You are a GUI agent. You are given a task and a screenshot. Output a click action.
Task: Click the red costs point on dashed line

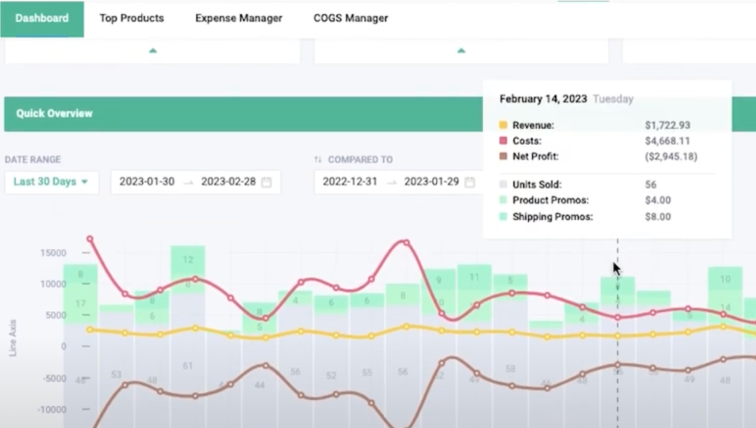coord(618,318)
